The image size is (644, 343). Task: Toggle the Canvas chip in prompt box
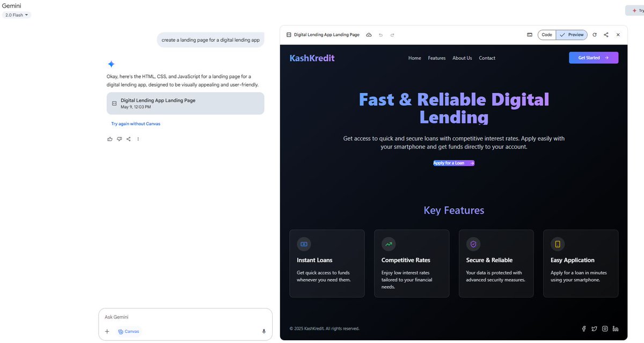(x=129, y=331)
